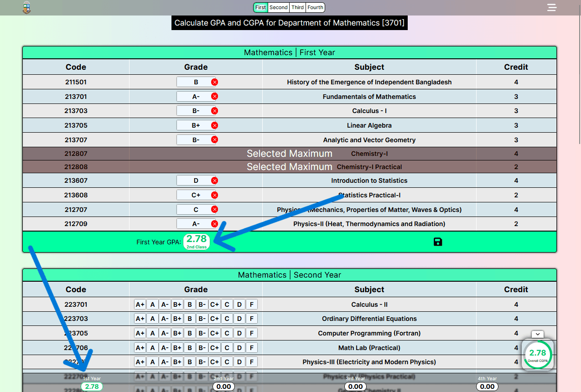Switch to the Second year tab
The height and width of the screenshot is (392, 581).
coord(278,7)
